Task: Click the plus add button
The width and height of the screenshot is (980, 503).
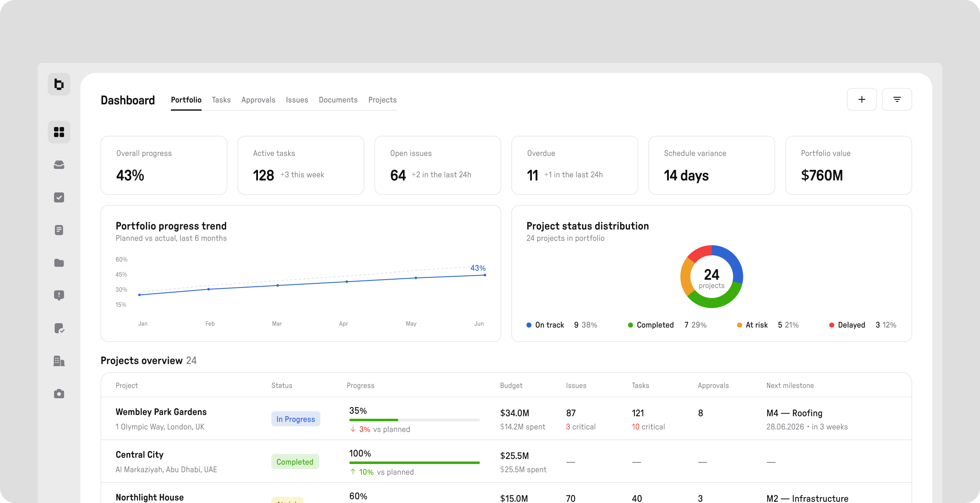Action: 862,99
